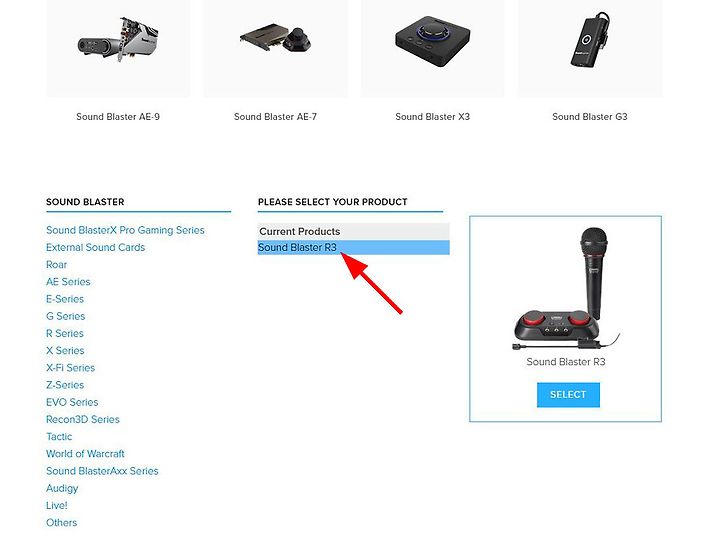This screenshot has height=544, width=720.
Task: Select the Audigy category
Action: (62, 488)
